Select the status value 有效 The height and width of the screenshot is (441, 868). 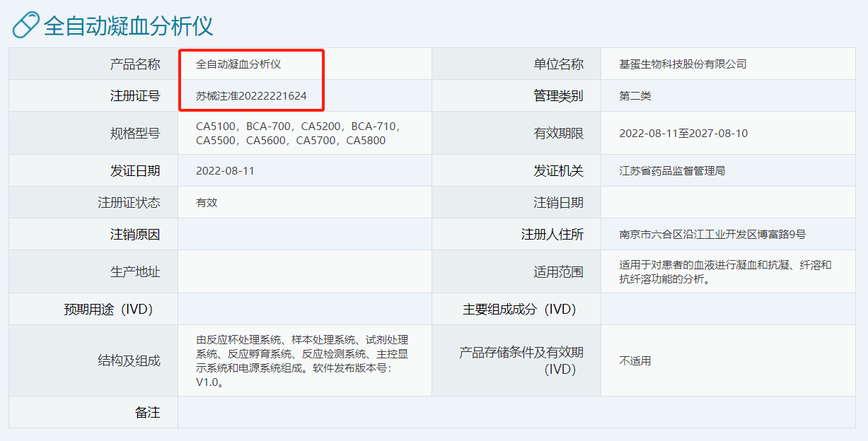(207, 203)
